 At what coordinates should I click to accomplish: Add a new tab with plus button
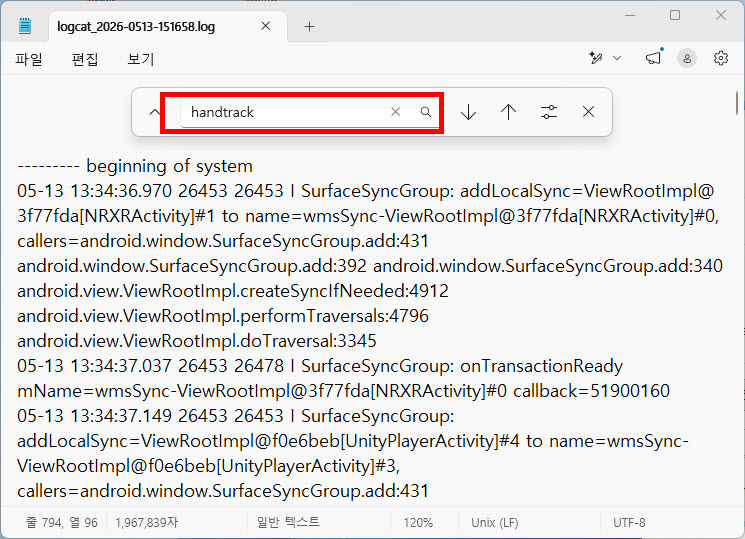[x=309, y=27]
